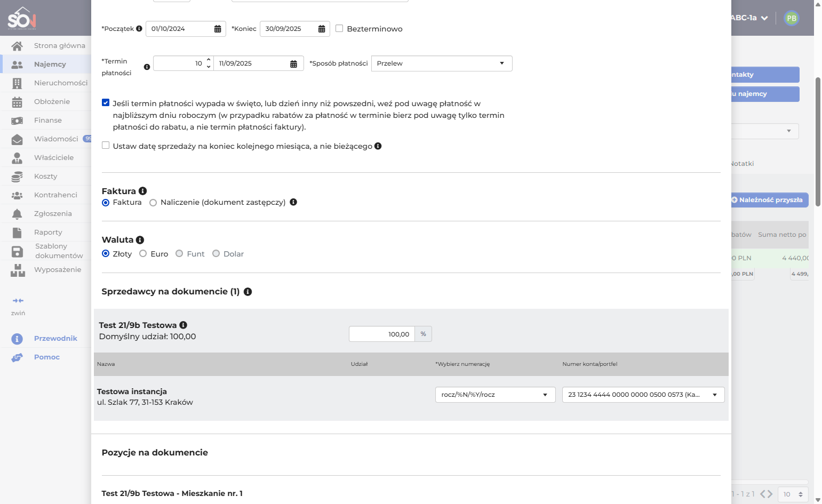Increase the payment term days stepper
This screenshot has height=504, width=822.
point(209,60)
